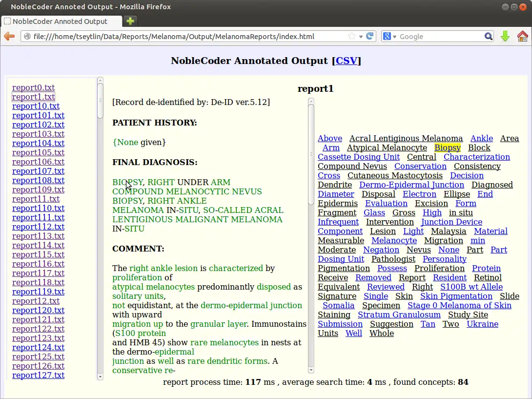Click the file list scrollbar thumb
This screenshot has height=399, width=532.
(x=100, y=101)
